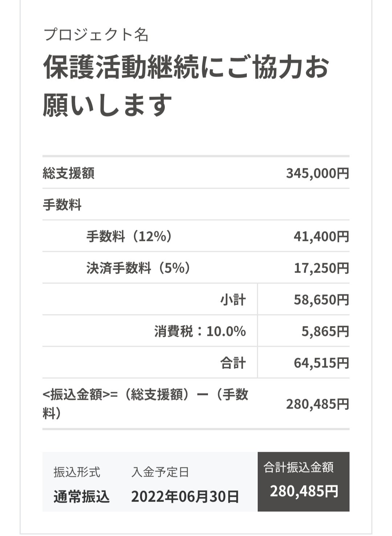Viewport: 392px width, 536px height.
Task: Click the 345,000円 total support amount
Action: [x=317, y=173]
